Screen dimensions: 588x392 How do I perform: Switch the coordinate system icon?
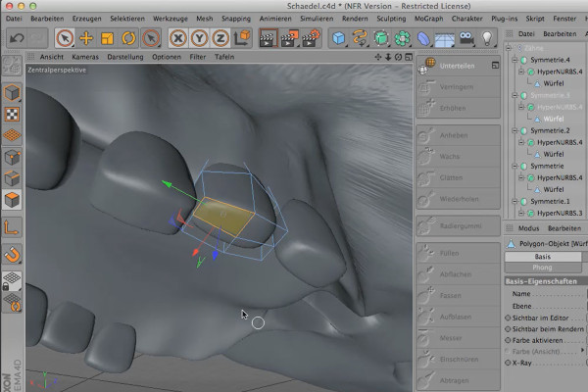[x=242, y=38]
